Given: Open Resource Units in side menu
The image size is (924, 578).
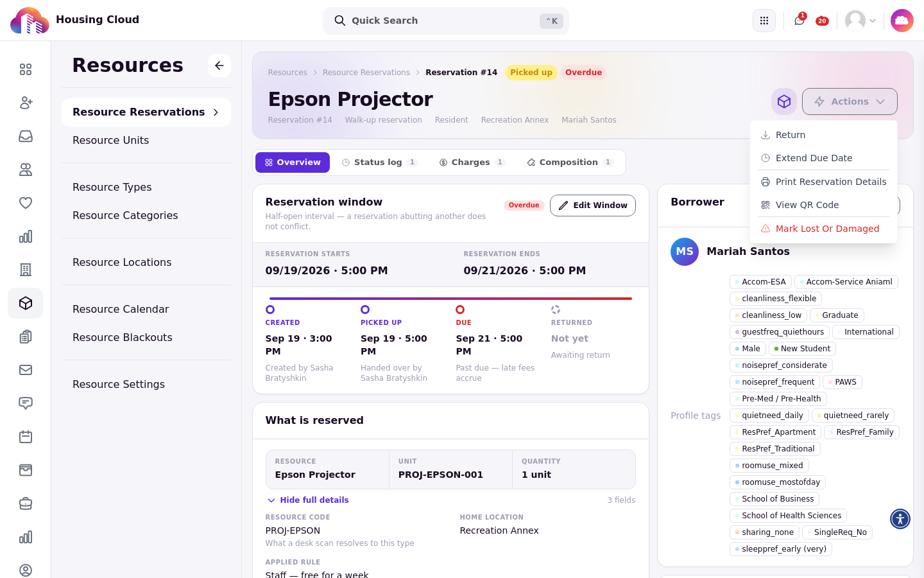Looking at the screenshot, I should pyautogui.click(x=146, y=141).
